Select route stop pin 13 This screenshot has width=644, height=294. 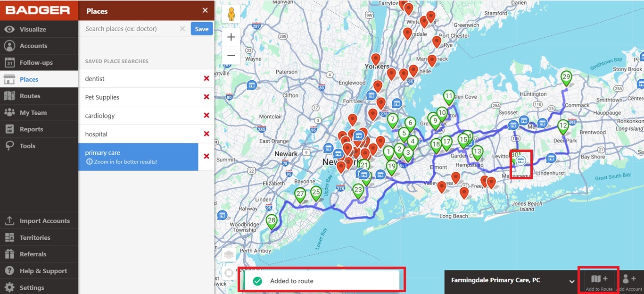[478, 153]
